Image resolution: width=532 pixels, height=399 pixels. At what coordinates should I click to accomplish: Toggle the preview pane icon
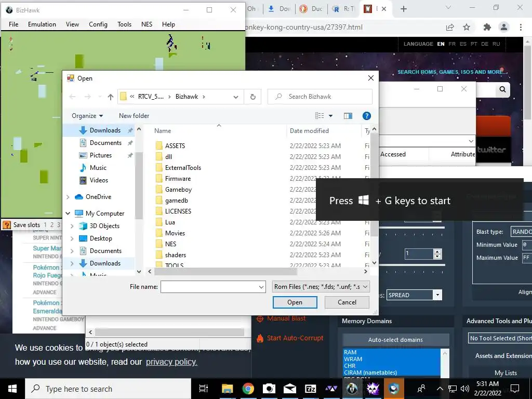[x=348, y=116]
